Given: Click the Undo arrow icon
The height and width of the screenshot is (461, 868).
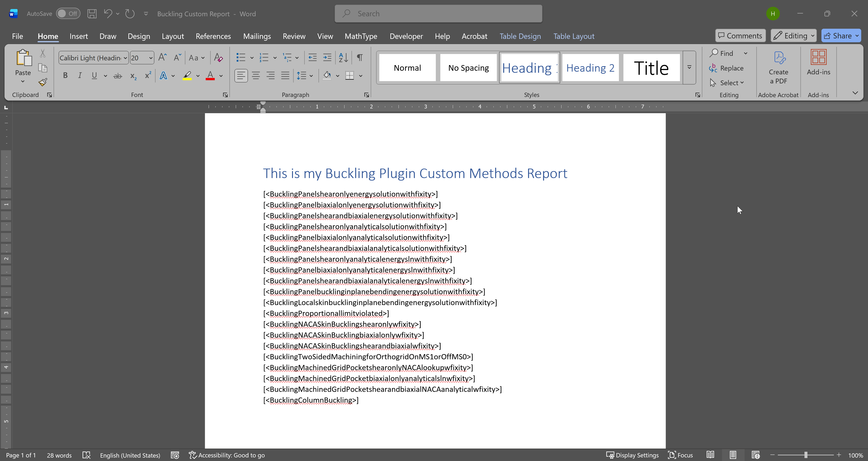Looking at the screenshot, I should point(108,14).
